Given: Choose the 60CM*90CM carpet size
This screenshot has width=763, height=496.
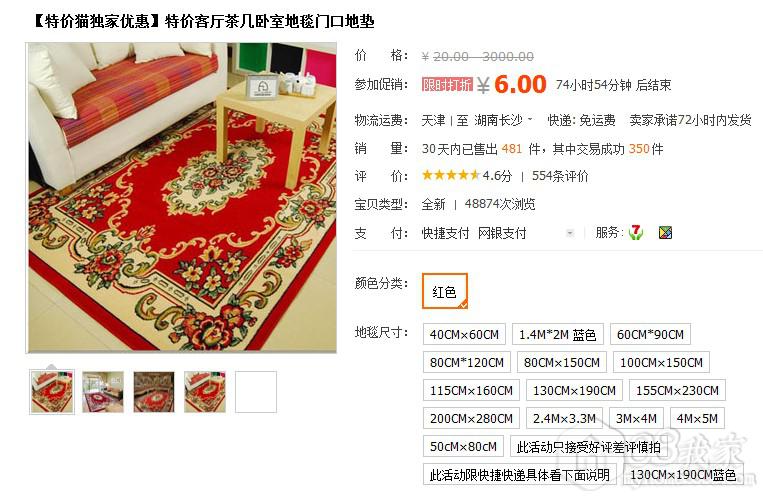Looking at the screenshot, I should 650,334.
